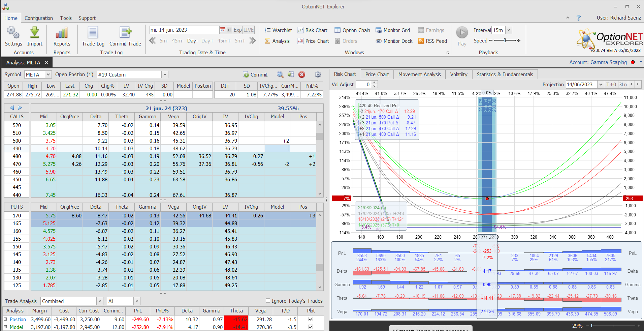Open the Option Chain window
Viewport: 644px width, 331px height.
(352, 30)
